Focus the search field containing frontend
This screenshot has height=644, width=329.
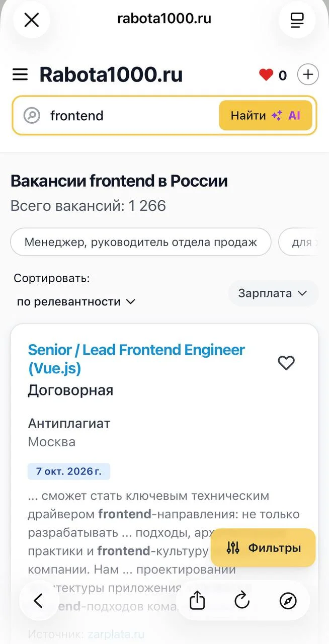[131, 116]
